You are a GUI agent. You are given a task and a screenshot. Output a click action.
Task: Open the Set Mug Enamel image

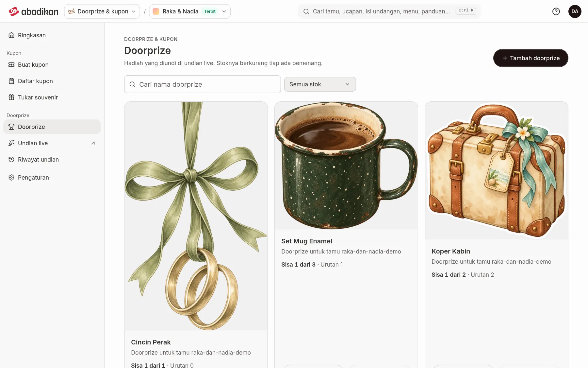346,166
